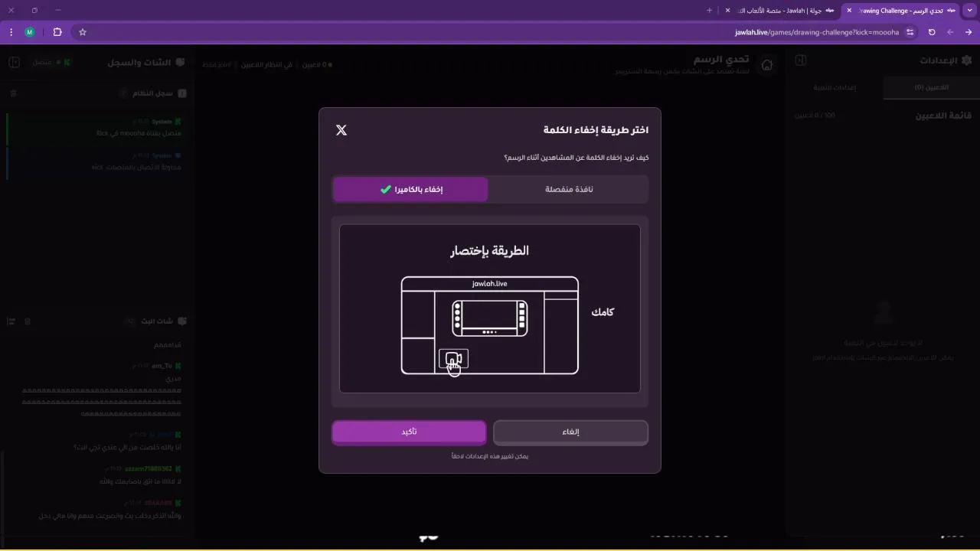Click the الشات والسجل header icon
The height and width of the screenshot is (551, 980).
(x=181, y=62)
